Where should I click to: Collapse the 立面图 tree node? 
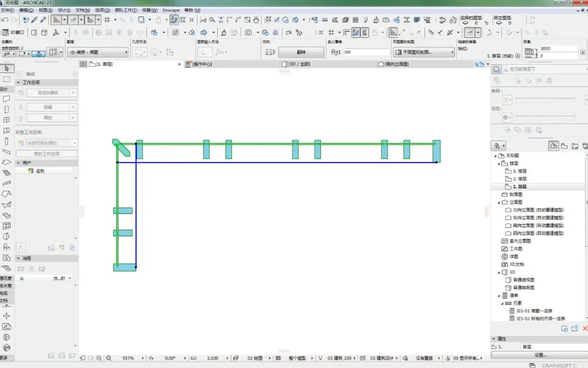tap(499, 202)
